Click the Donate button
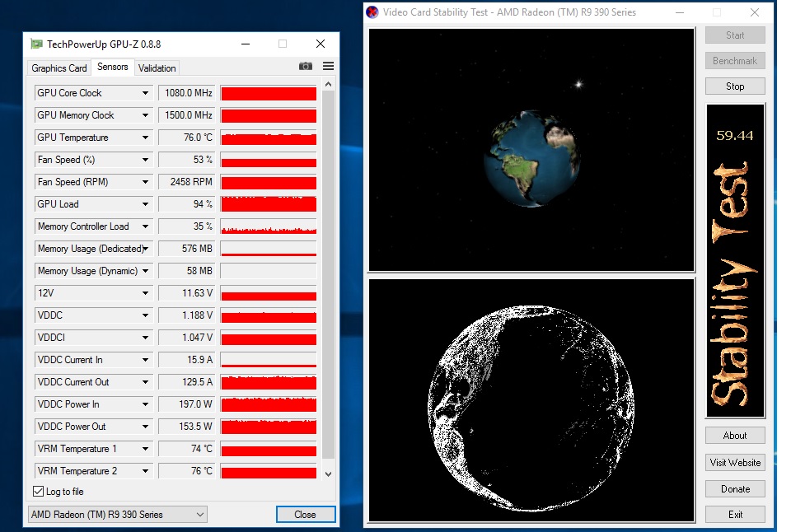 coord(735,488)
